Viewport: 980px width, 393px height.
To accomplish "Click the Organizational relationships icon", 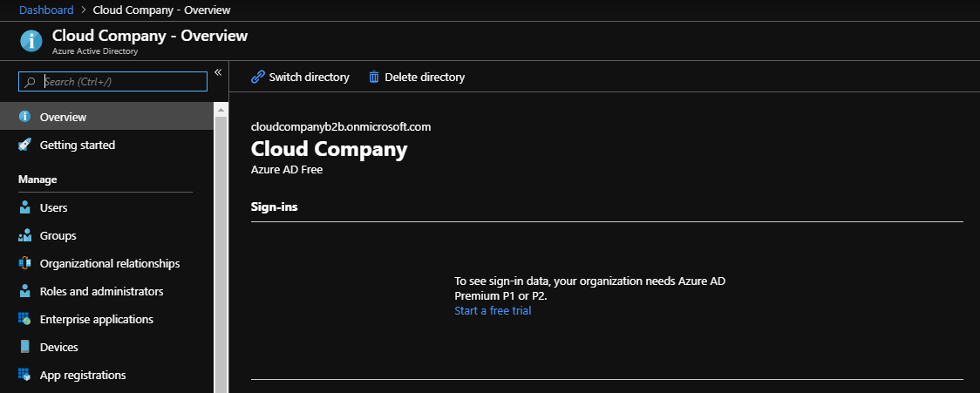I will pos(25,263).
